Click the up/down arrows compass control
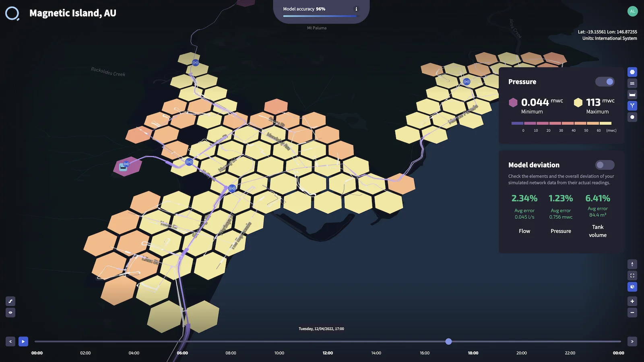Screen dimensions: 644x362 pos(632,264)
